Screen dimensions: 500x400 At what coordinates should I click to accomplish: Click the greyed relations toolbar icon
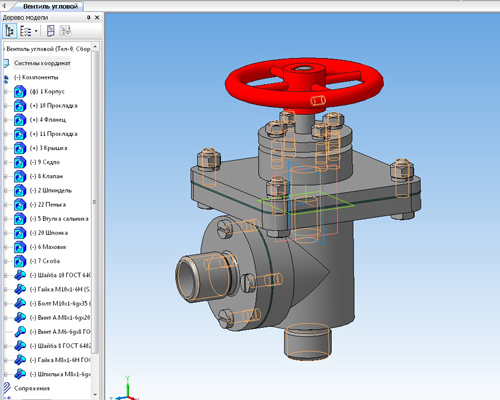pyautogui.click(x=65, y=31)
